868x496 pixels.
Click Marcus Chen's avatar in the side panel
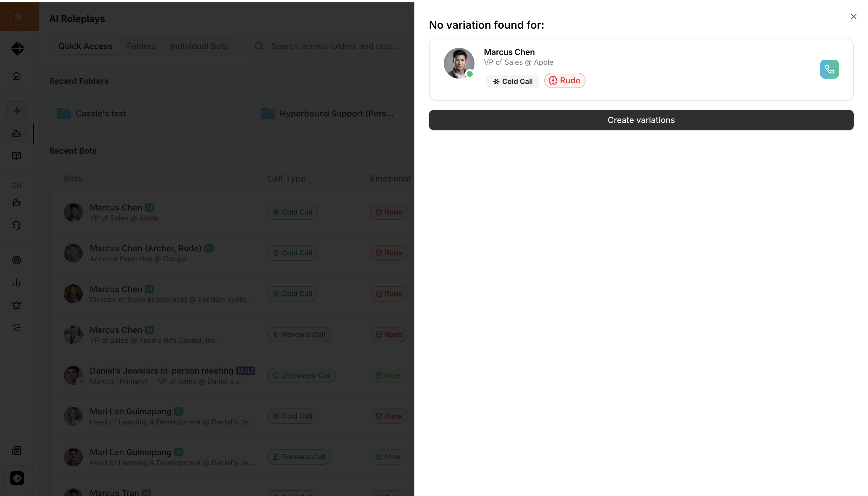[459, 63]
